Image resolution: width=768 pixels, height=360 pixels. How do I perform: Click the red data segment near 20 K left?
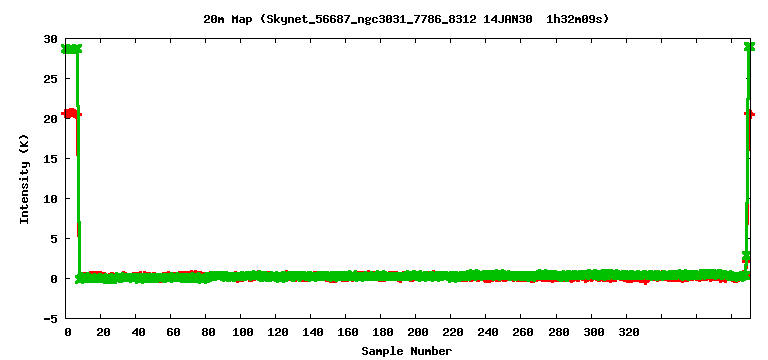click(x=71, y=114)
